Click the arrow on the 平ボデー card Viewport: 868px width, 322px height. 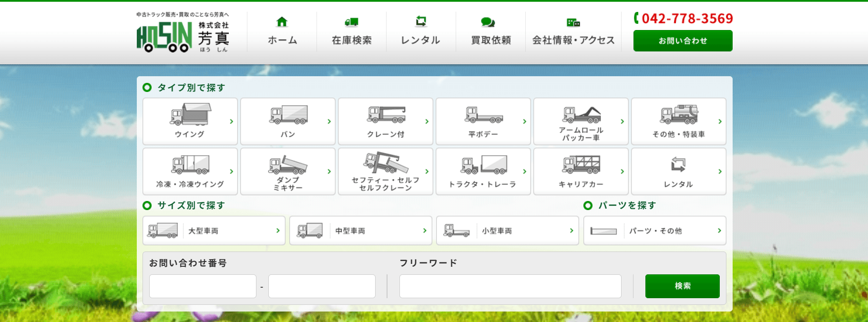(x=525, y=121)
